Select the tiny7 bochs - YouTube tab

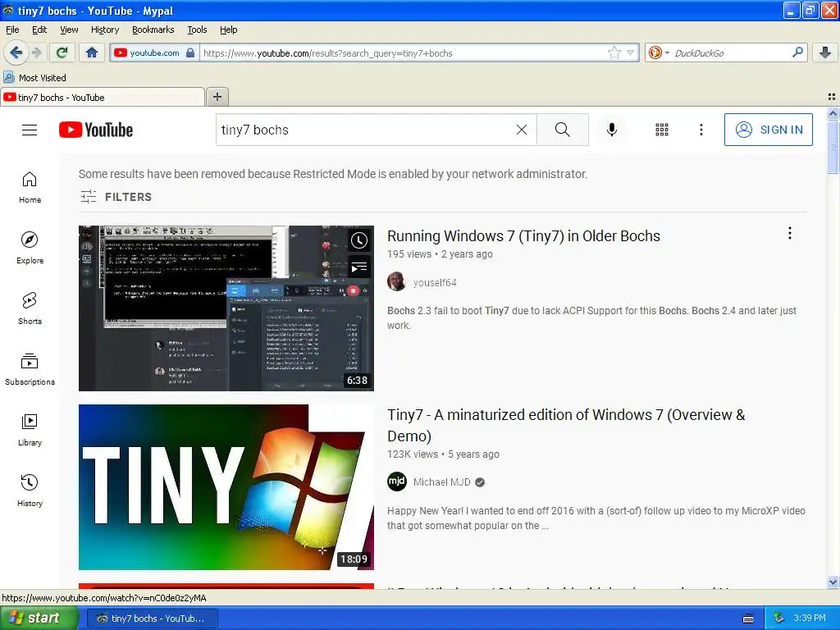pos(103,97)
